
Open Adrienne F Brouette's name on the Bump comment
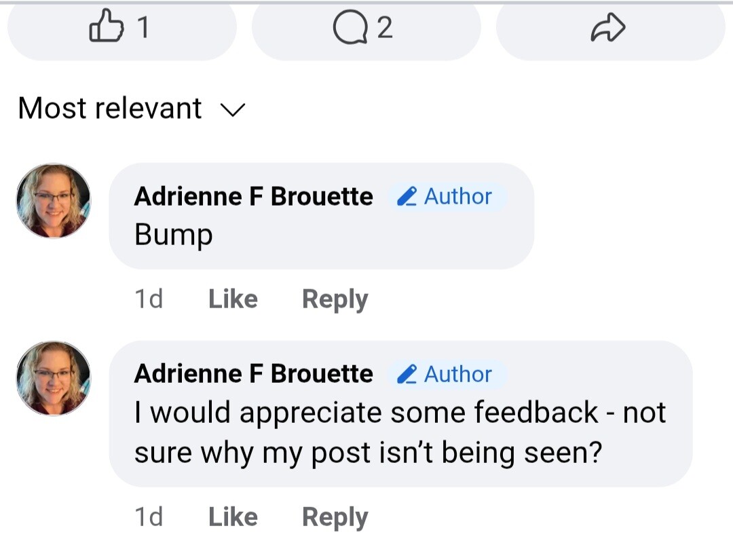tap(253, 197)
